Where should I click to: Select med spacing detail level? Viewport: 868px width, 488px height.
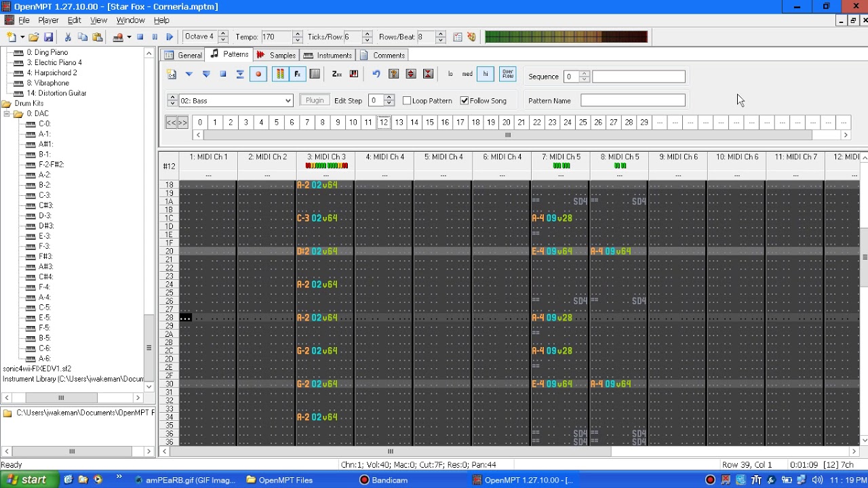[467, 74]
